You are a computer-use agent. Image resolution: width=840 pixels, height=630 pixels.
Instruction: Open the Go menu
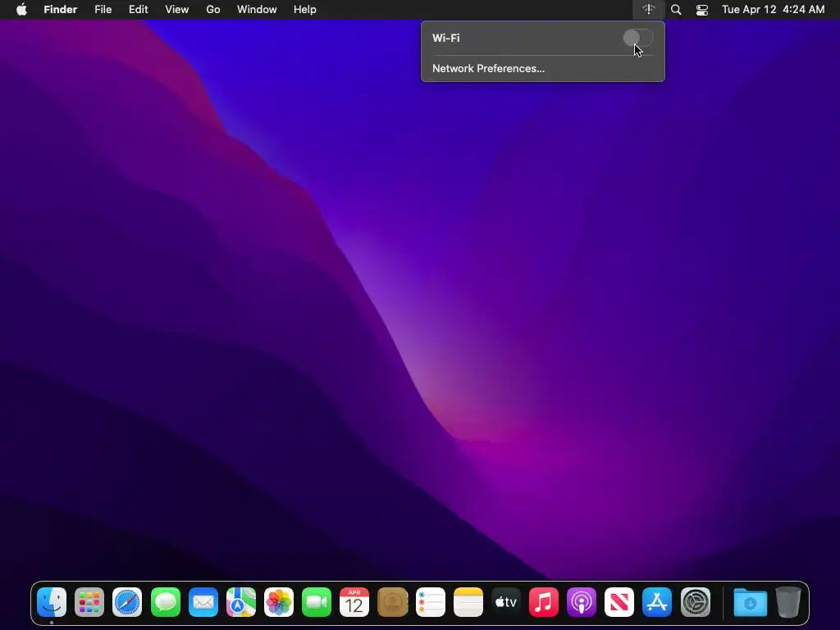click(213, 10)
